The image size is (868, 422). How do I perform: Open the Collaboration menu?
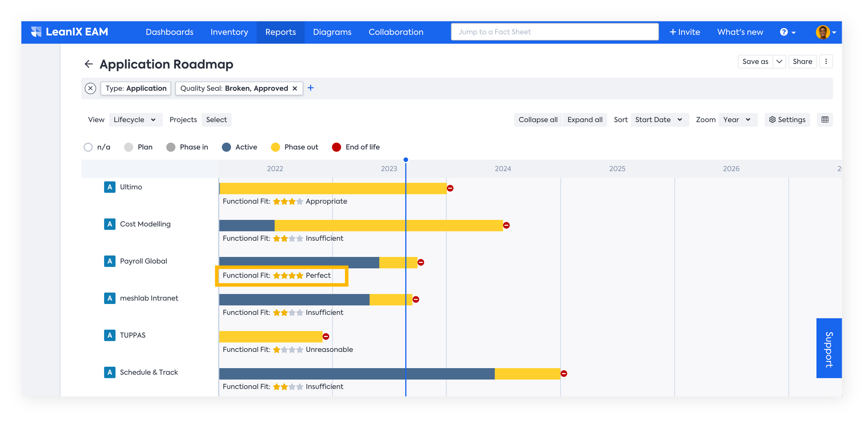(x=396, y=32)
